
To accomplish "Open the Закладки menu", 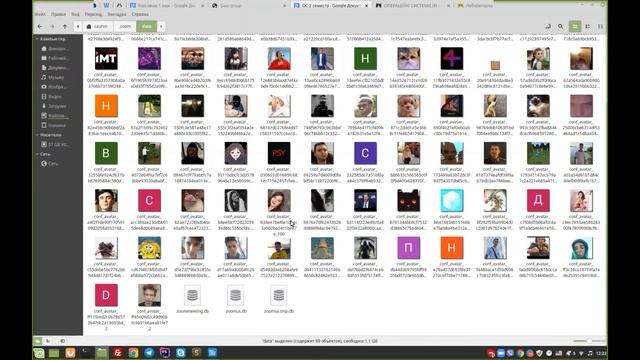I will point(117,14).
